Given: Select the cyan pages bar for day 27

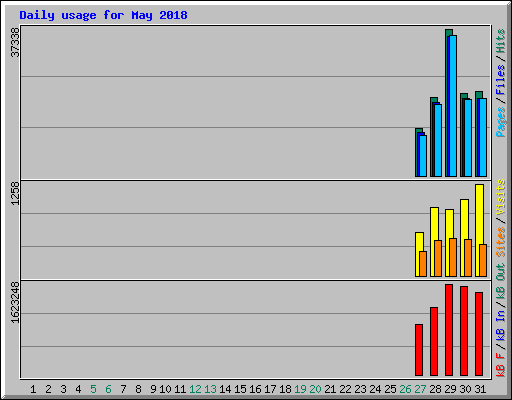Looking at the screenshot, I should 423,156.
